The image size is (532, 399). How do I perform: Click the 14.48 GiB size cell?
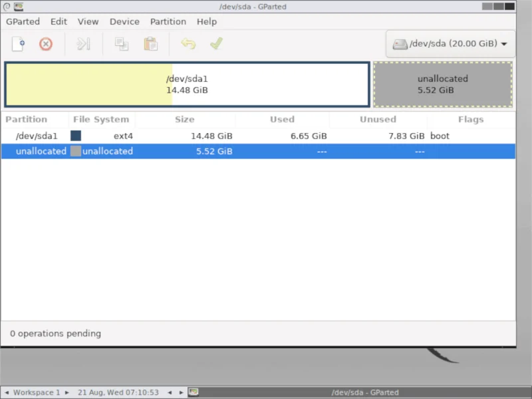click(211, 136)
